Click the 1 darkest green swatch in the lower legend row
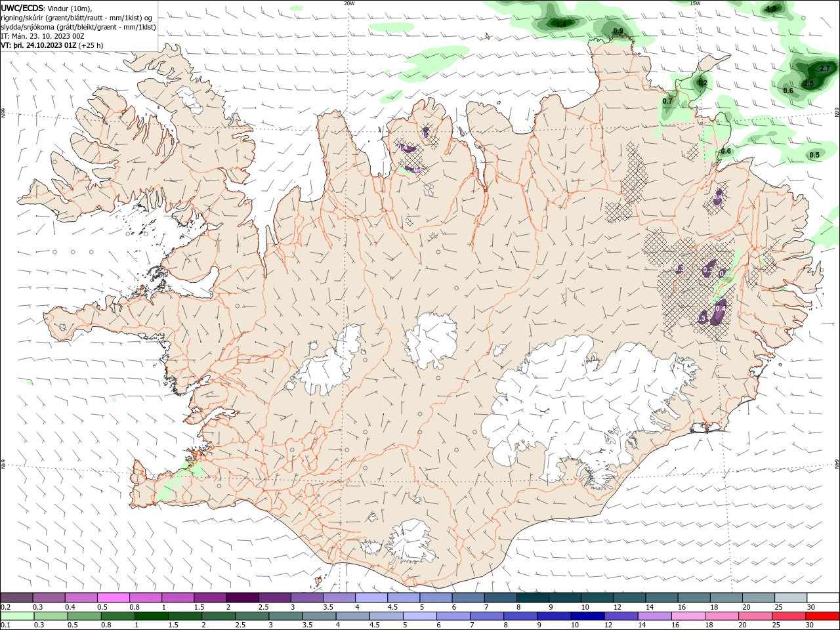Screen dimensions: 840x630 pos(152,616)
